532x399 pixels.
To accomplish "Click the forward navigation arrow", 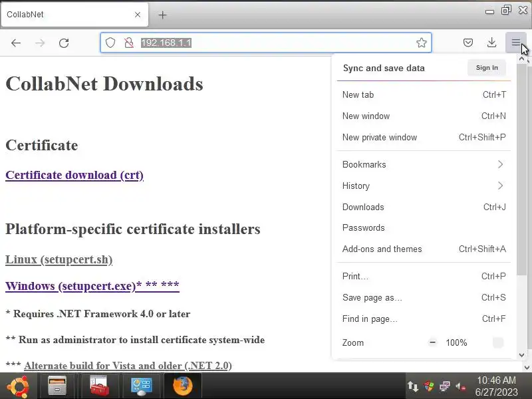I will tap(40, 43).
